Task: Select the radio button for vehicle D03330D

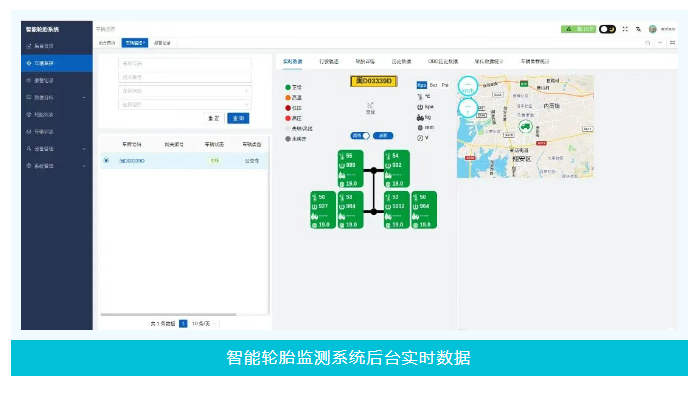Action: pyautogui.click(x=106, y=161)
